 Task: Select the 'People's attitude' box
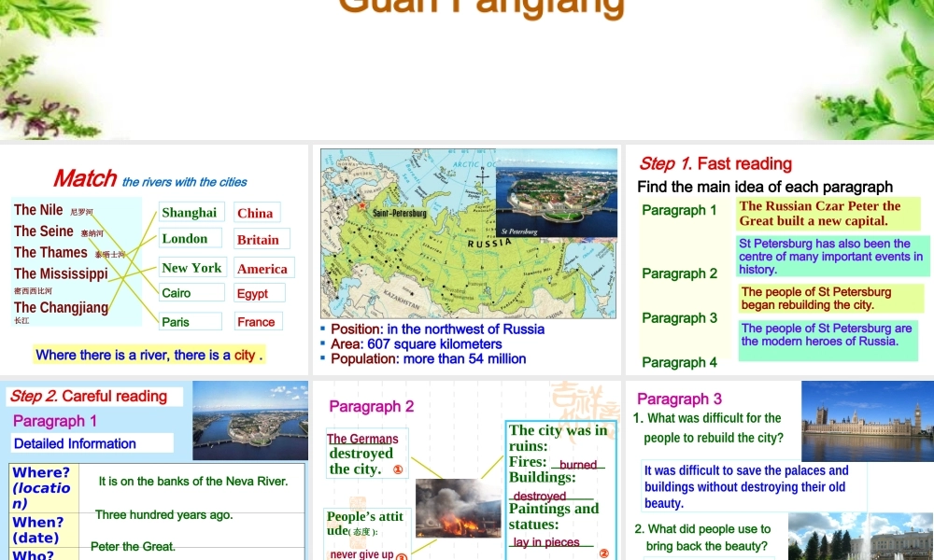click(367, 535)
